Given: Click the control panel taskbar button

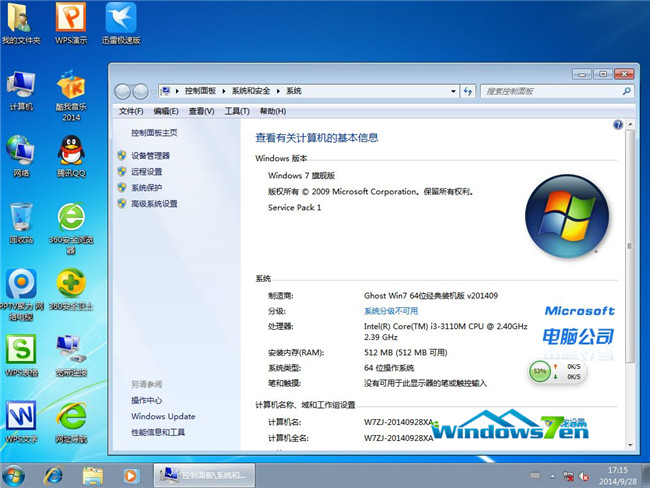Looking at the screenshot, I should [204, 475].
